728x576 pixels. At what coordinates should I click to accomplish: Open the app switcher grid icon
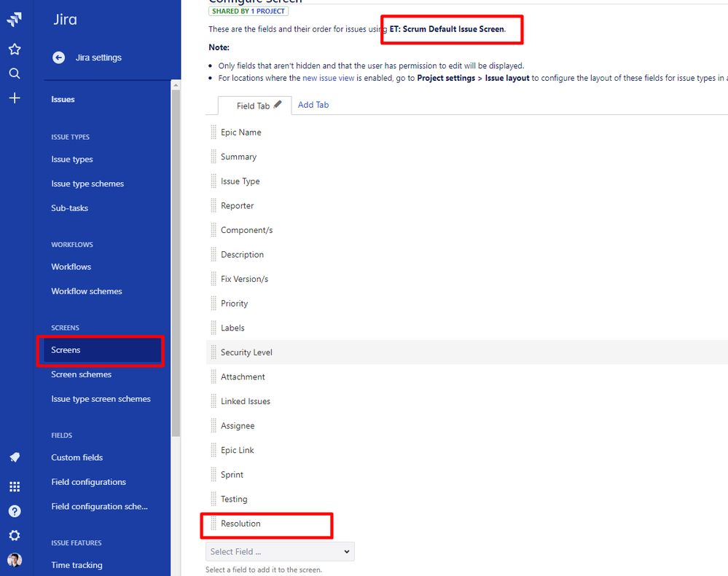pos(15,486)
